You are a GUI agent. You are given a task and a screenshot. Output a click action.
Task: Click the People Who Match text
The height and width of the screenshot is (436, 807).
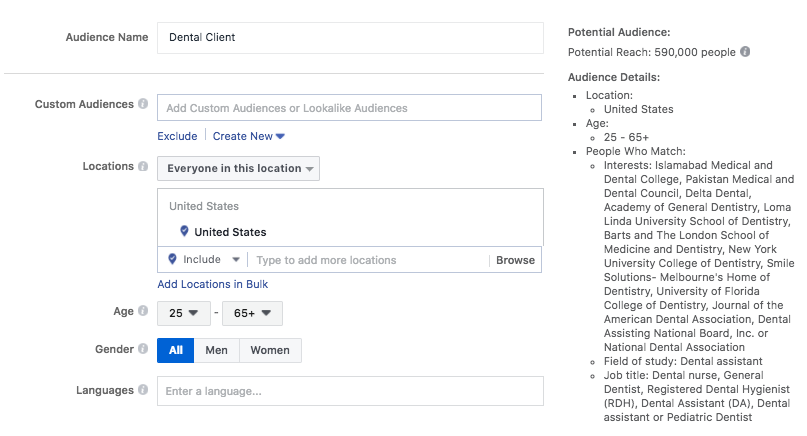point(636,151)
